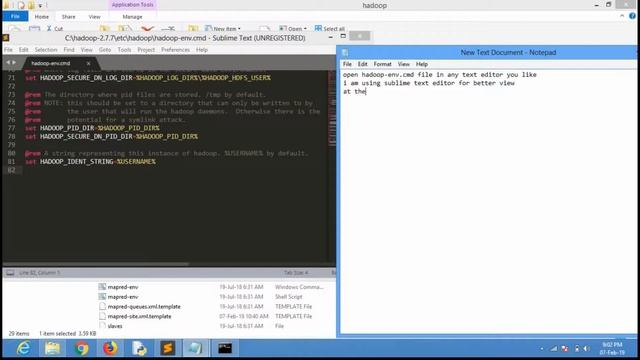
Task: Open File Explorer from the taskbar
Action: [x=53, y=348]
